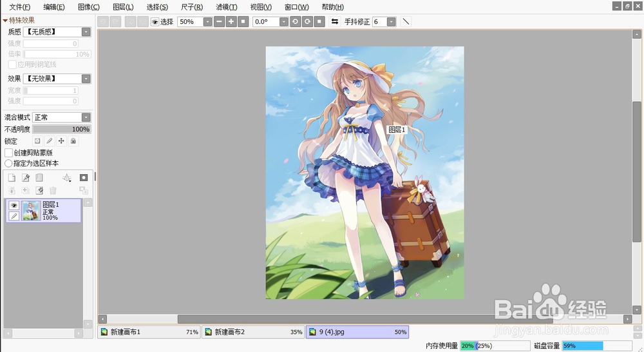Click the transfer down layer icon

[12, 190]
